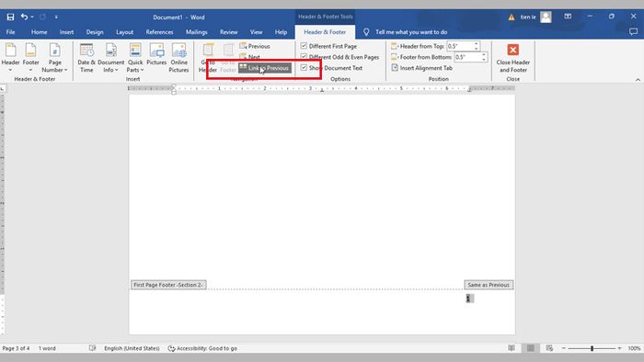Switch to Read Mode view
This screenshot has width=644, height=362.
click(512, 348)
